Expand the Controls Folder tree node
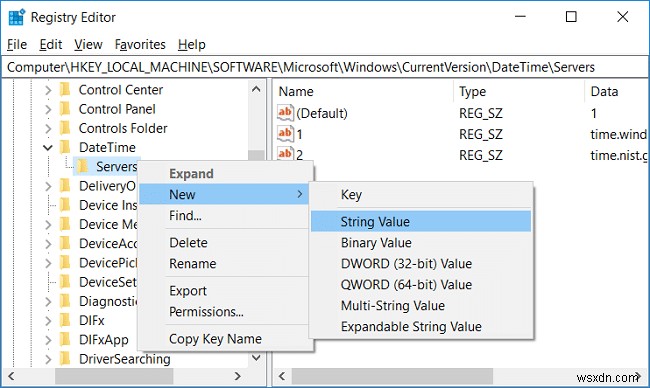The image size is (650, 388). pyautogui.click(x=48, y=129)
